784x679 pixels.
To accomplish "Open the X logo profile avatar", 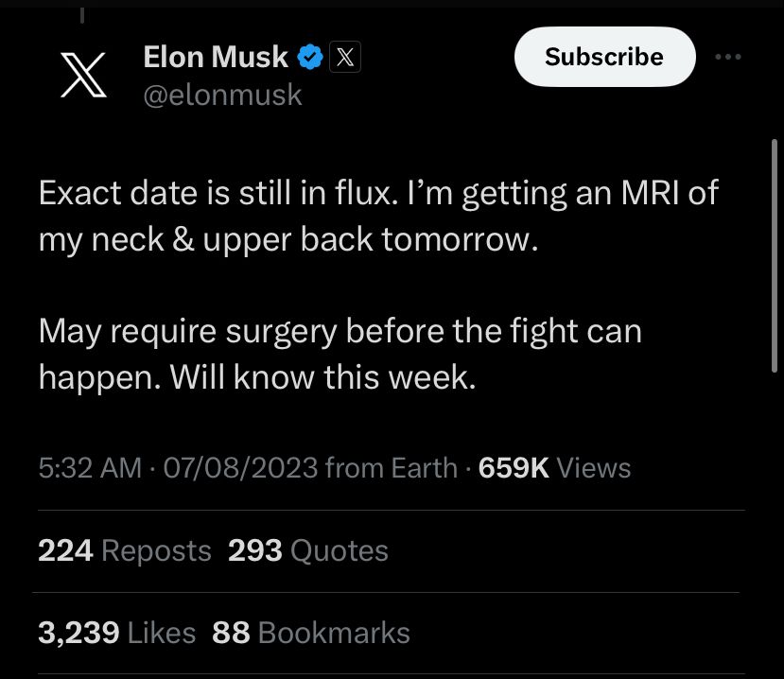I will (x=82, y=76).
